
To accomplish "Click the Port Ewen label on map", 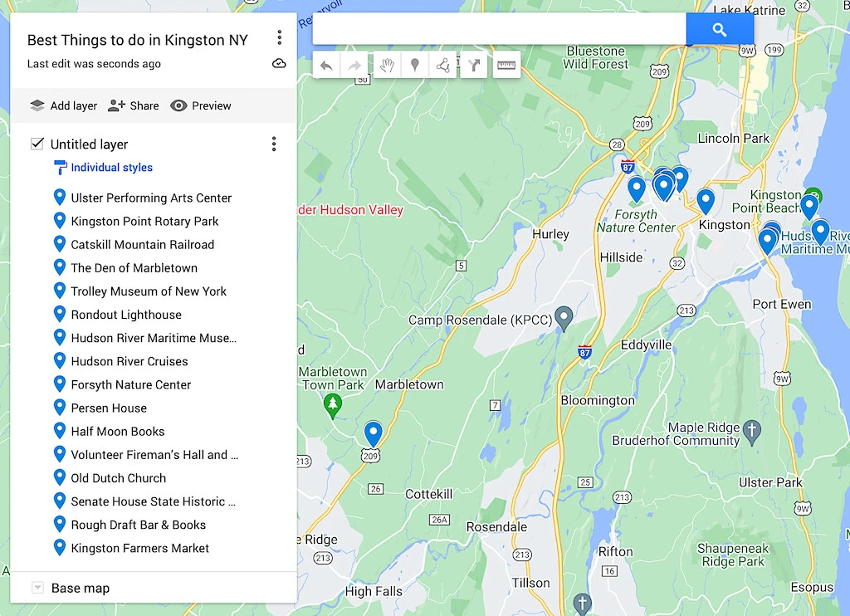I will pos(782,304).
